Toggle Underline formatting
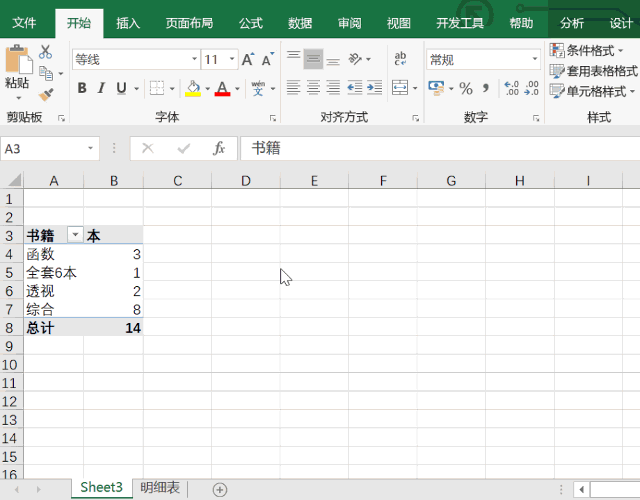 click(121, 88)
